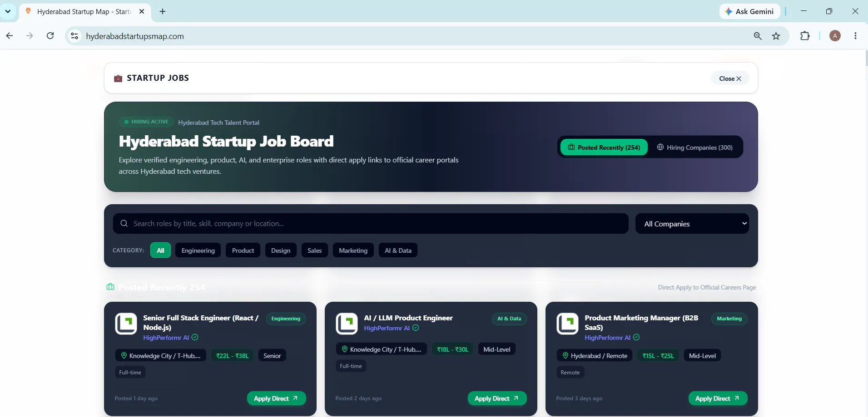Click the address bar URL
Viewport: 868px width, 417px height.
(135, 36)
